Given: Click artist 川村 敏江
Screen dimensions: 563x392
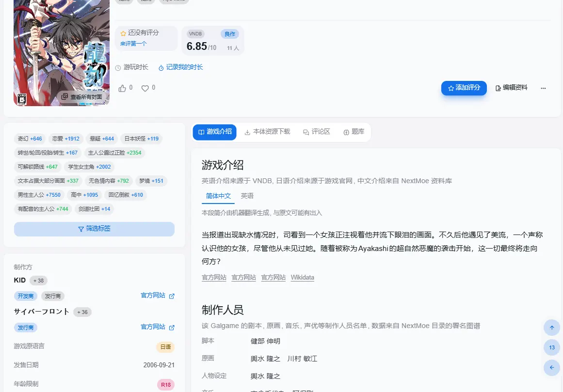Looking at the screenshot, I should click(x=302, y=359).
